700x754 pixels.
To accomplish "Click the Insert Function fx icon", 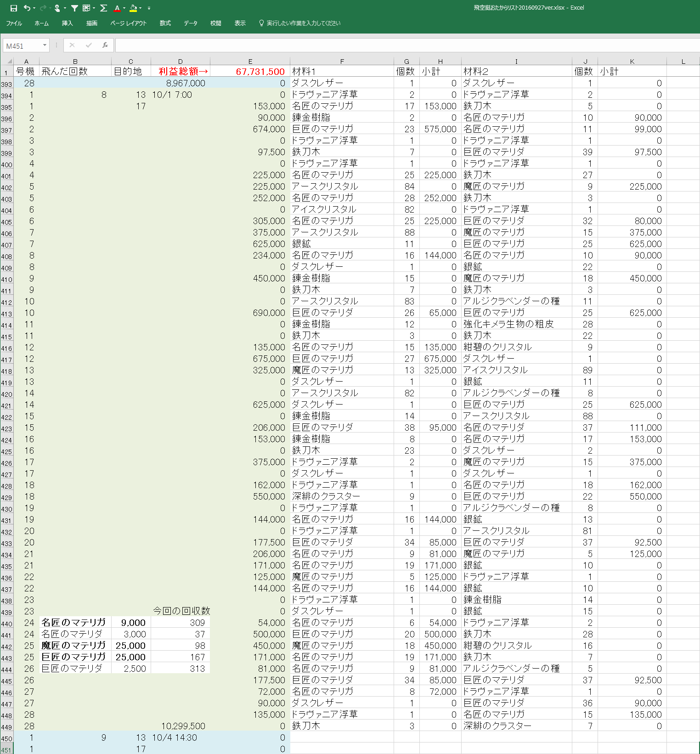I will pyautogui.click(x=105, y=45).
